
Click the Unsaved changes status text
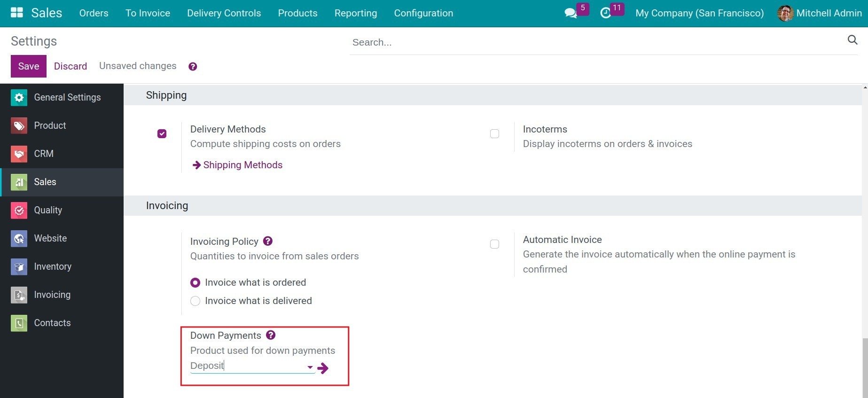138,66
